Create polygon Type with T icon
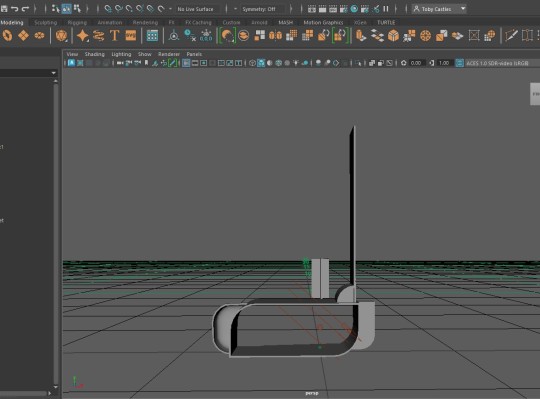This screenshot has width=540, height=399. click(114, 35)
